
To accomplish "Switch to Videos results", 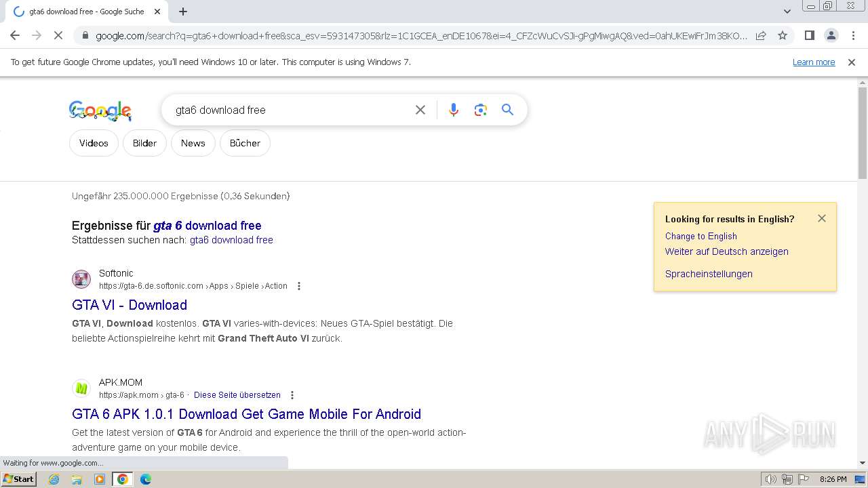I will [x=94, y=143].
